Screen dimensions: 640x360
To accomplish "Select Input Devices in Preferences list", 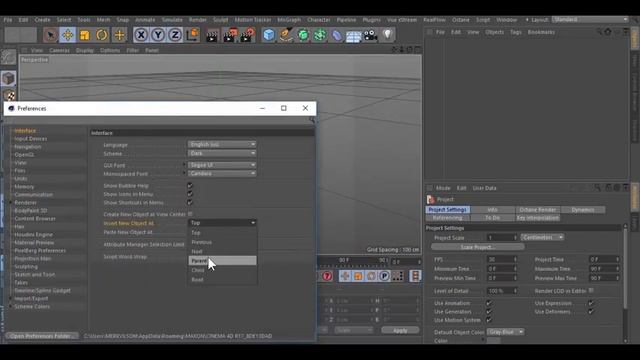I will tap(31, 139).
